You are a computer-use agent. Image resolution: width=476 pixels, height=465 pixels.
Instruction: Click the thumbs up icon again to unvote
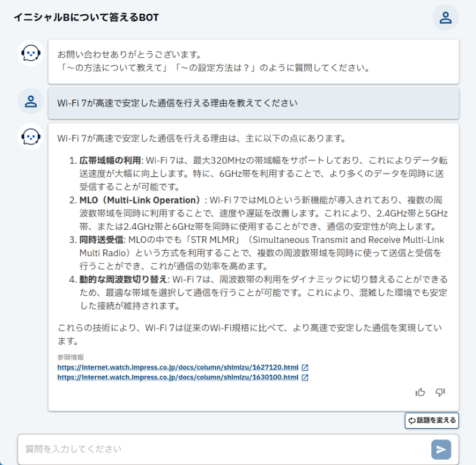(421, 392)
